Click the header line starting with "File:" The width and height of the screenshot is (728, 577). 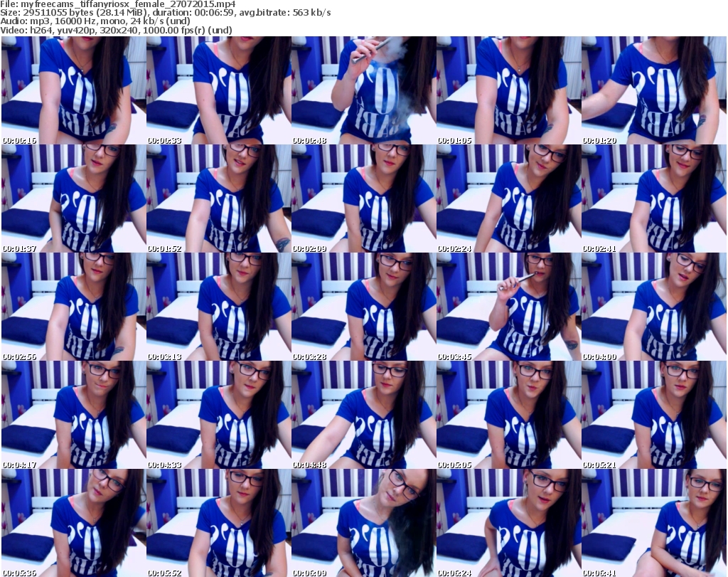click(x=118, y=4)
